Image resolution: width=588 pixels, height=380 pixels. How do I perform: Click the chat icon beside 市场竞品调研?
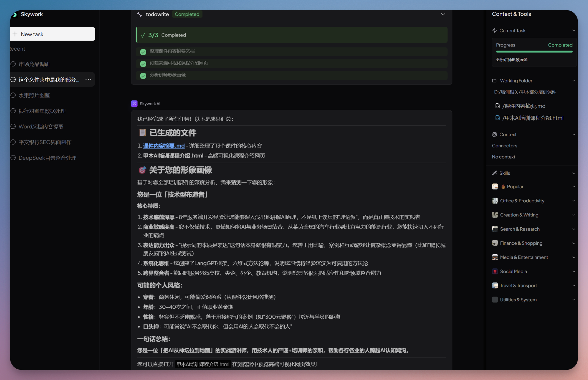coord(13,64)
